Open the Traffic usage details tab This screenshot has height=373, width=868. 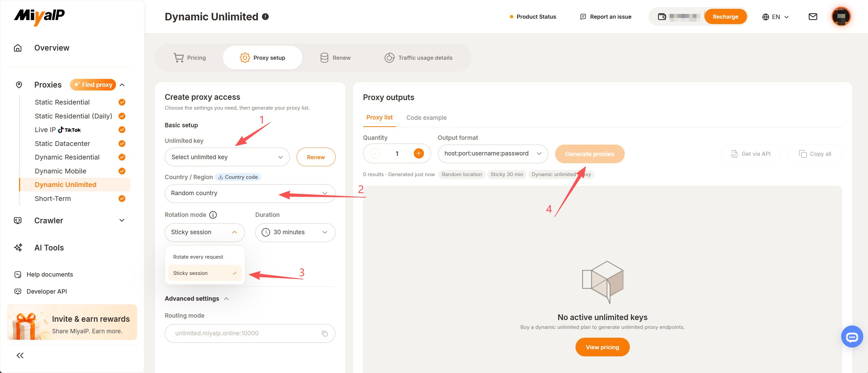(419, 58)
